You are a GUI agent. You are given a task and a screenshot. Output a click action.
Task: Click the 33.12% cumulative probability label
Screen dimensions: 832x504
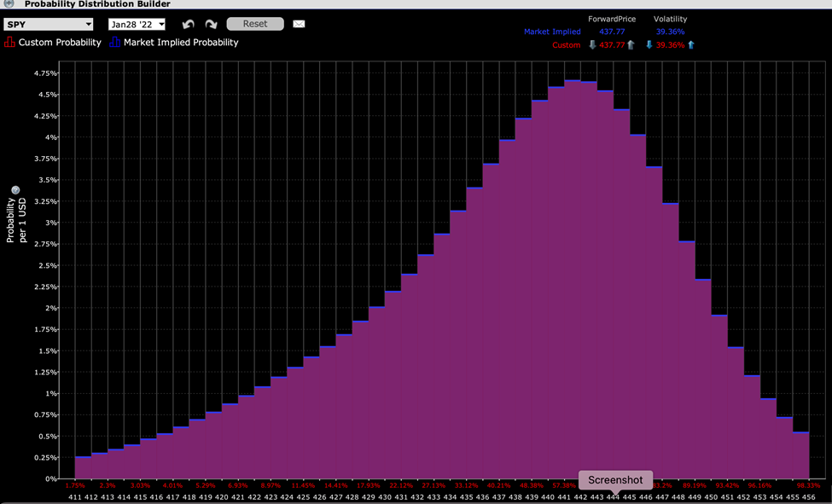pos(467,485)
